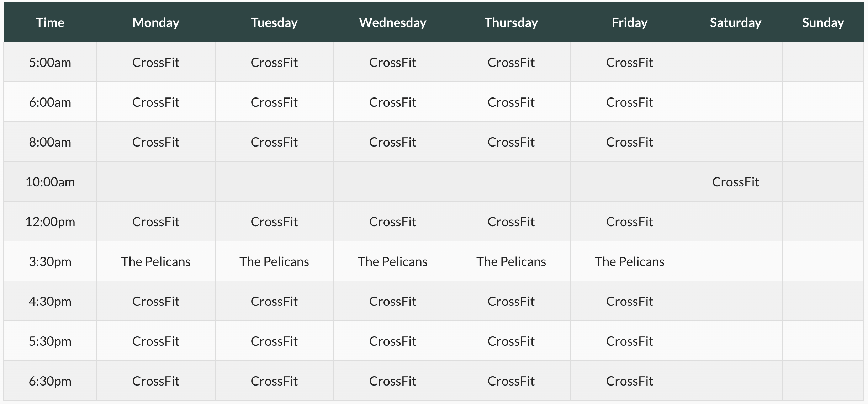
Task: Click the Monday column header
Action: pos(156,22)
